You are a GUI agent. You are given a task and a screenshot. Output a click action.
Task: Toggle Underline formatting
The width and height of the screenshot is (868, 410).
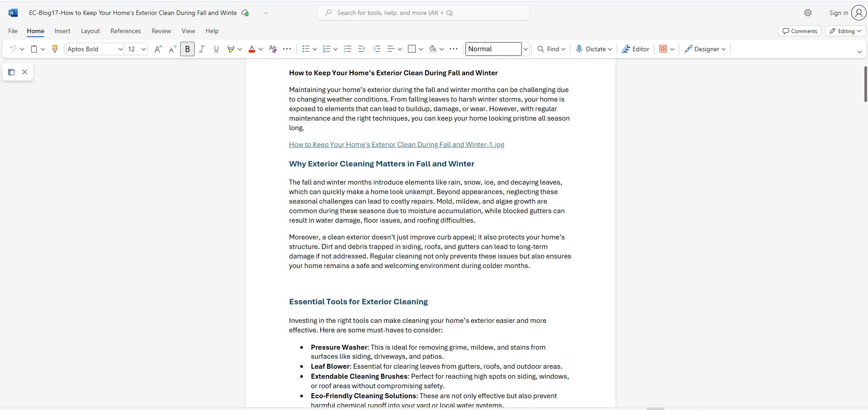click(216, 49)
